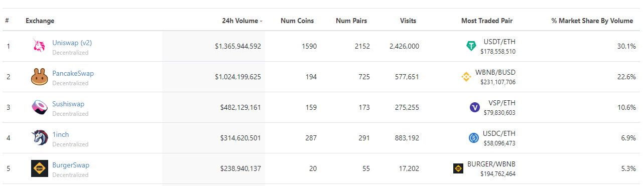Open the BurgerSwap exchange link
The width and height of the screenshot is (644, 186).
(71, 165)
